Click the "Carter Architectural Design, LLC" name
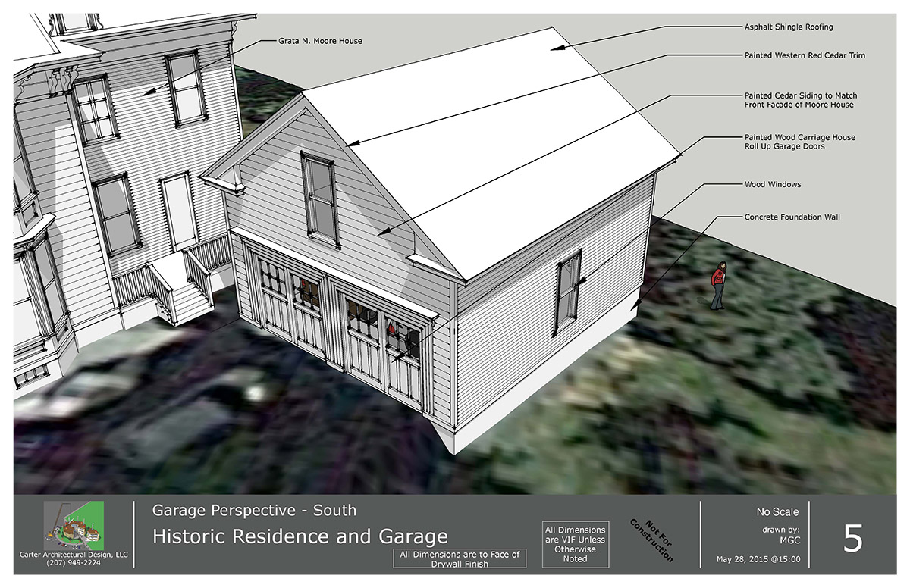Image resolution: width=910 pixels, height=588 pixels. (x=74, y=555)
